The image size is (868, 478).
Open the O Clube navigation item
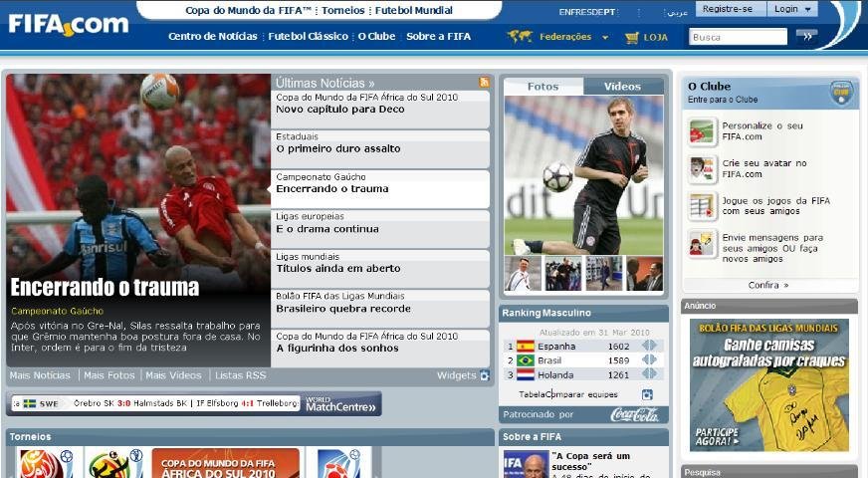coord(376,37)
